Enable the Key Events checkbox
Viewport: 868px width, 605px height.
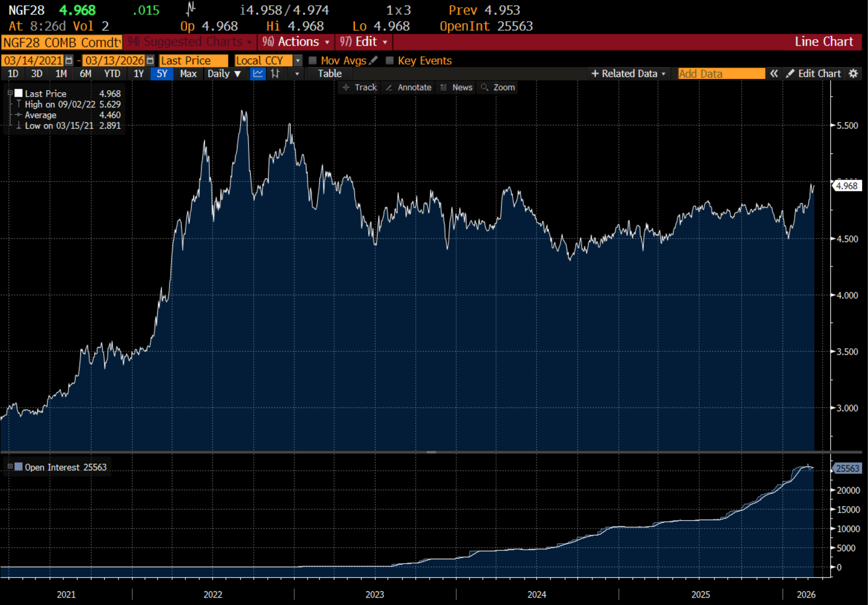[389, 61]
